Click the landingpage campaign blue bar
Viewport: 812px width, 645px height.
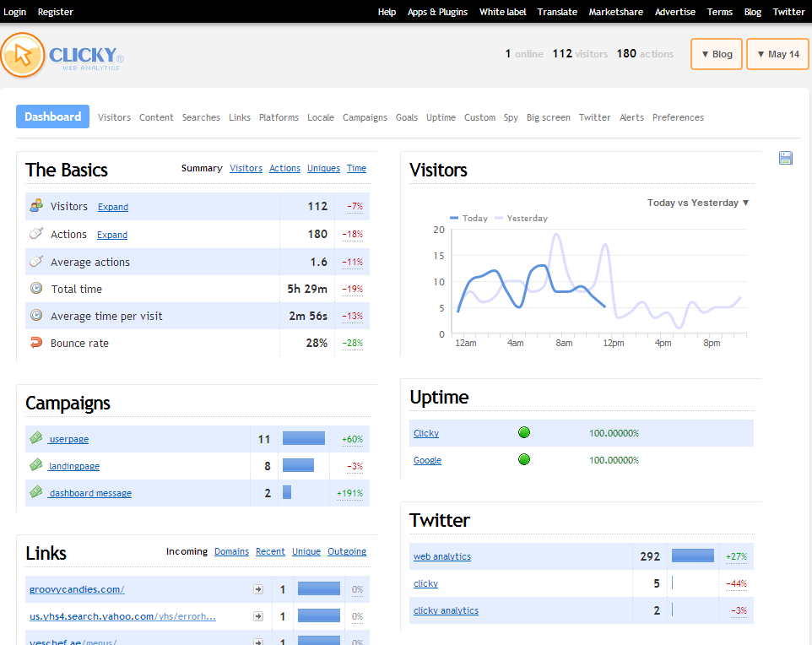[x=298, y=465]
